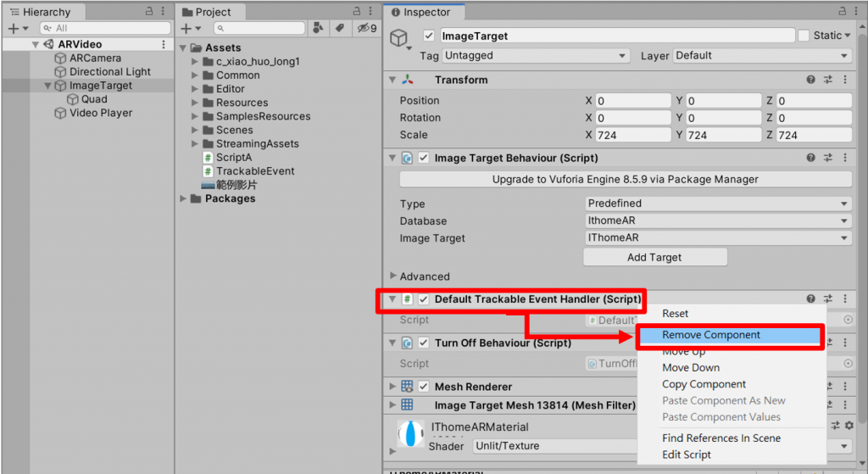The height and width of the screenshot is (474, 868).
Task: Expand the Advanced section
Action: point(393,276)
